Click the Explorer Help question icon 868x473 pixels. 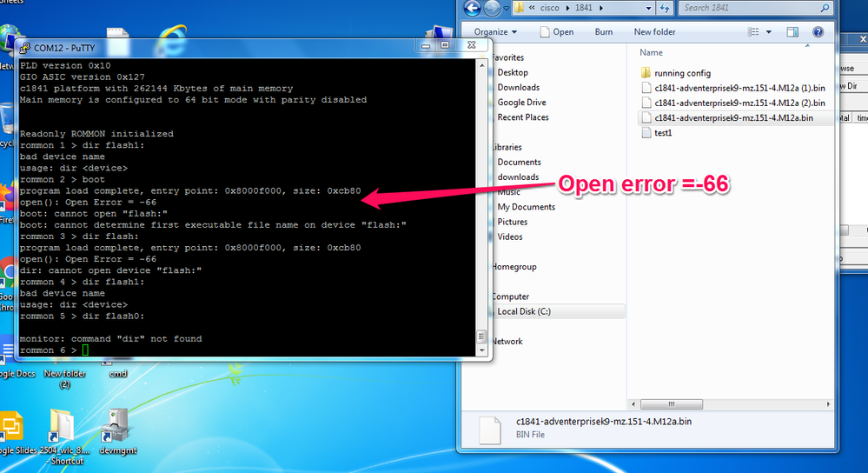[818, 32]
